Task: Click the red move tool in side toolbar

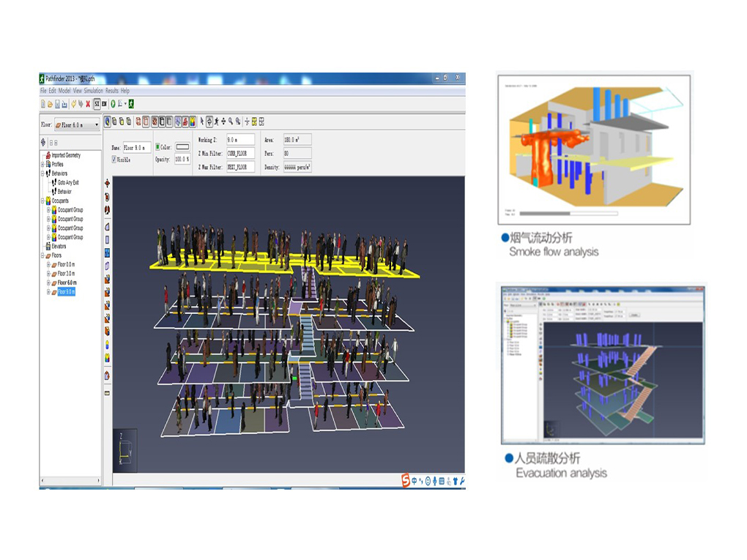Action: [x=108, y=183]
